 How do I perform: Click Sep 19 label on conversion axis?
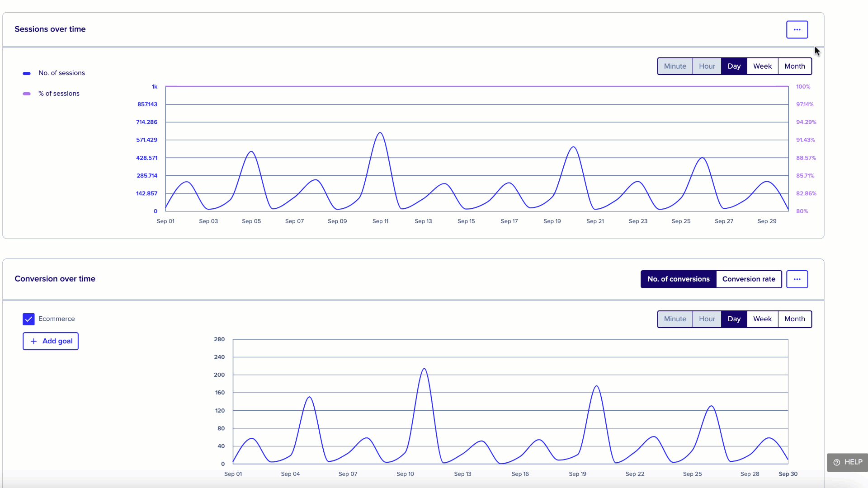point(577,474)
